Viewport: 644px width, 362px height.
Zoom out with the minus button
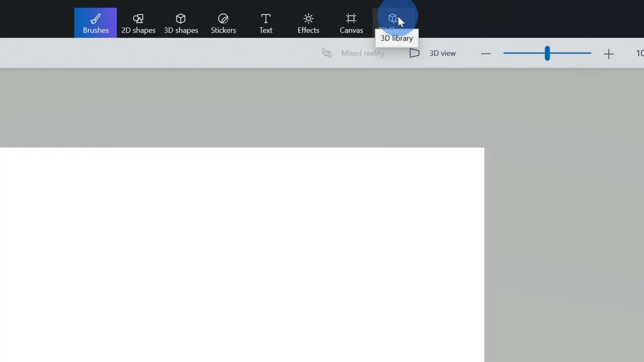[486, 54]
